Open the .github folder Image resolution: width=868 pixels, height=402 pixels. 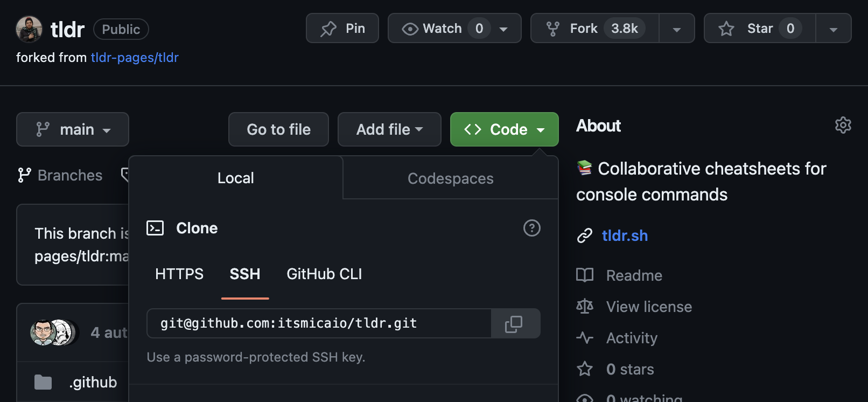tap(93, 382)
